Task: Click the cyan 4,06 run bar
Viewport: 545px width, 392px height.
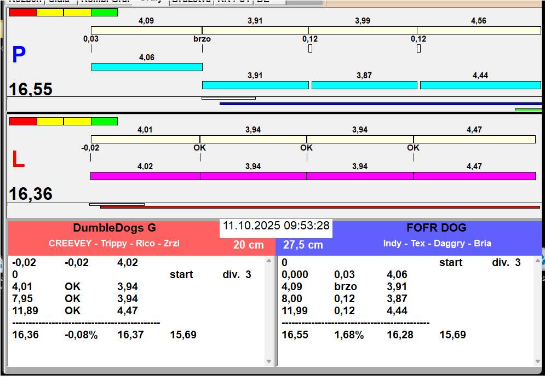Action: (x=146, y=67)
